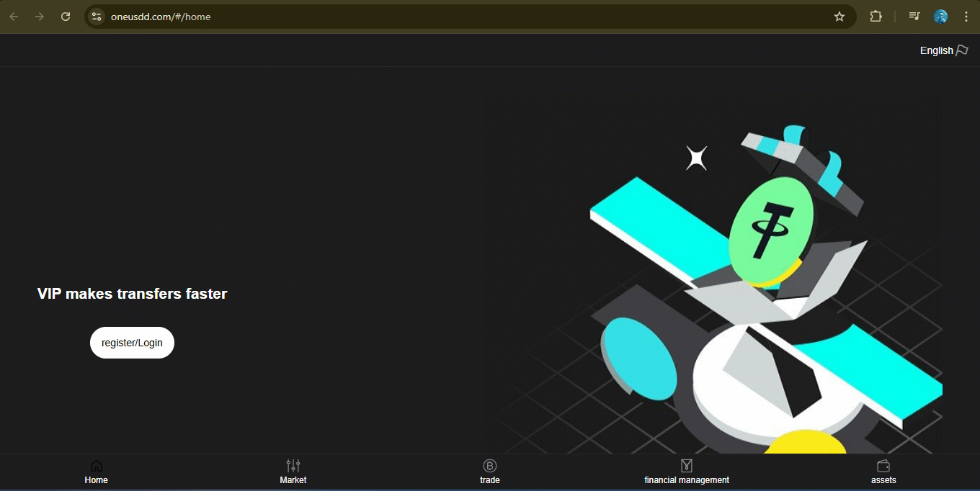Open the trade coin icon
The height and width of the screenshot is (491, 980).
(490, 466)
